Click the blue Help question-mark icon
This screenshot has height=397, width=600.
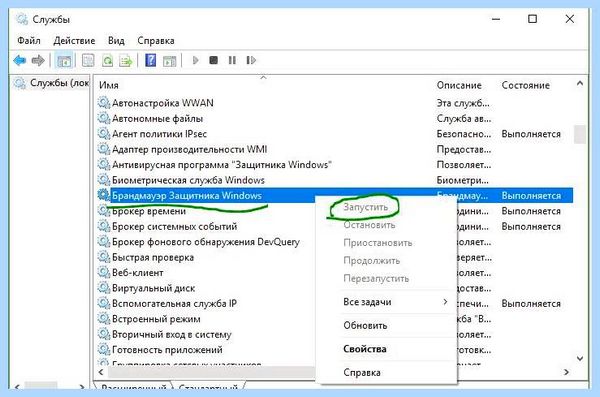(x=150, y=60)
